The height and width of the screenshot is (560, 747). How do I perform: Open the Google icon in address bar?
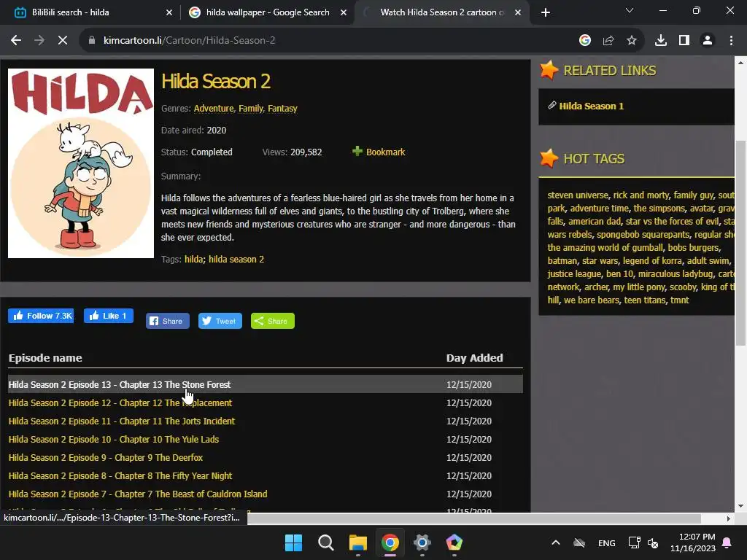point(585,41)
